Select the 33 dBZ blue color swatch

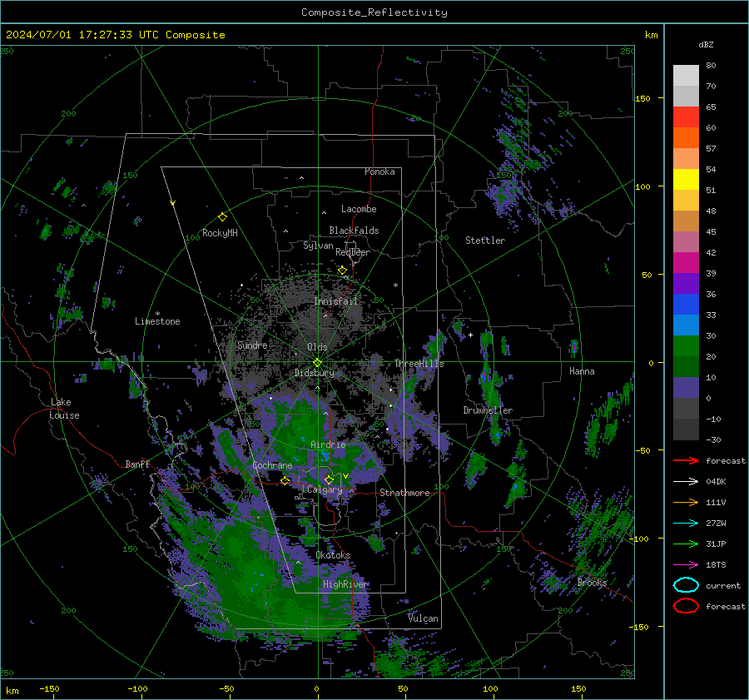686,325
